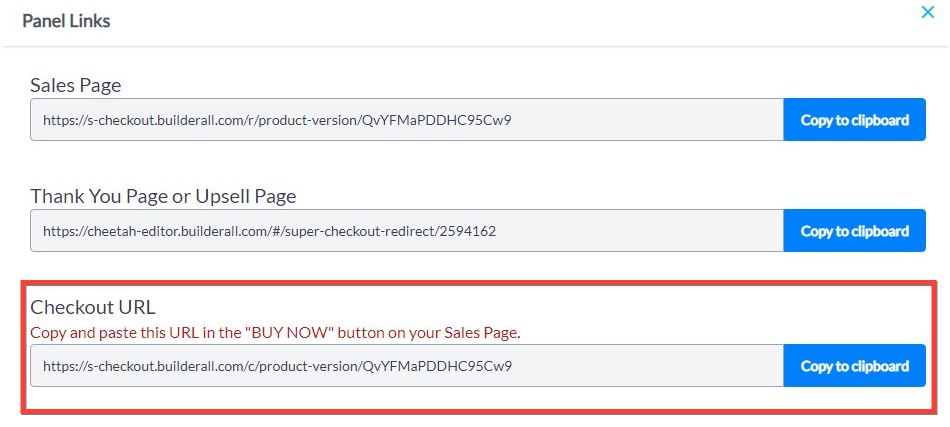Place cursor on the /c/product-version Checkout URL text
950x427 pixels.
(277, 366)
